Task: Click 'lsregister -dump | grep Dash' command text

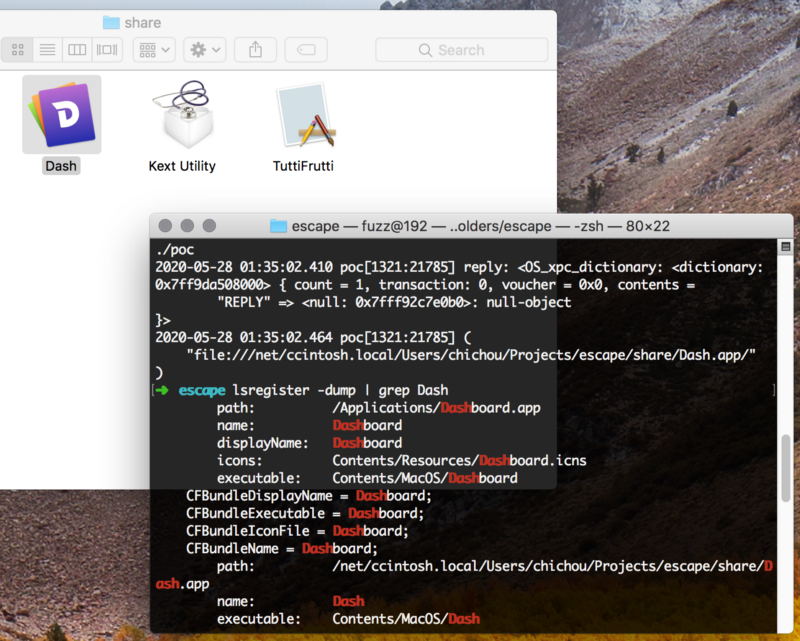Action: point(340,390)
